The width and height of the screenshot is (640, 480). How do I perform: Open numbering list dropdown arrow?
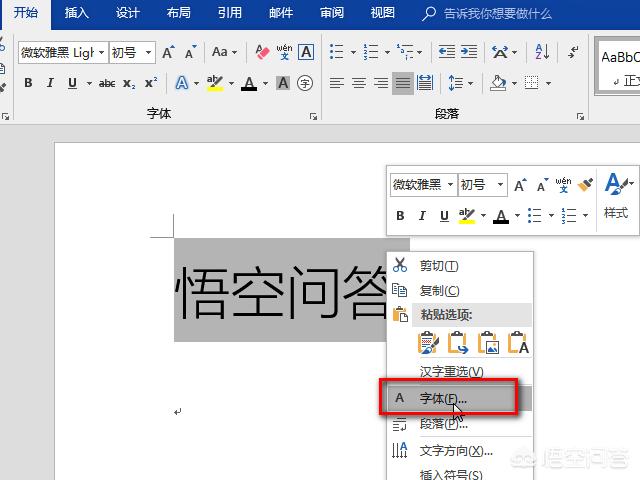387,52
